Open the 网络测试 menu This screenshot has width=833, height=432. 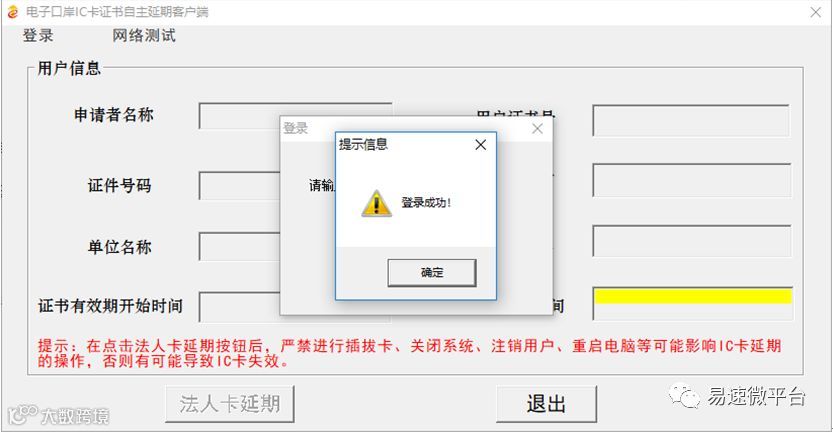[143, 36]
